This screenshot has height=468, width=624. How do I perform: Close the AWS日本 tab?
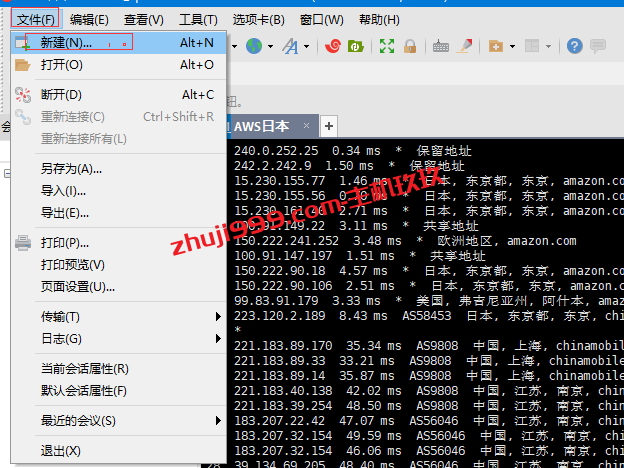pos(306,126)
